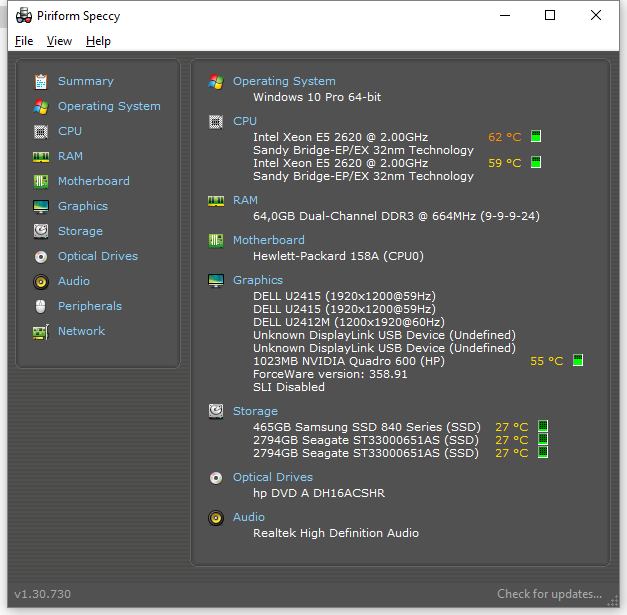This screenshot has width=627, height=615.
Task: Click Check for updates link
Action: (x=549, y=594)
